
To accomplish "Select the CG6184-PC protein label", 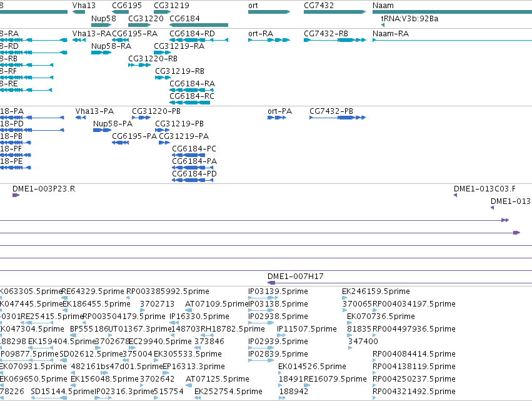I will [194, 149].
